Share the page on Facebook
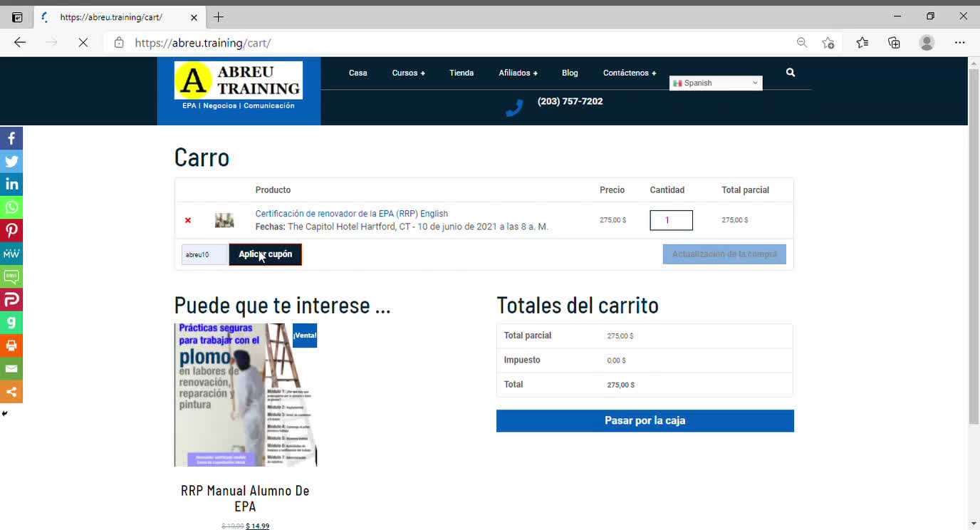The image size is (980, 530). click(x=11, y=138)
